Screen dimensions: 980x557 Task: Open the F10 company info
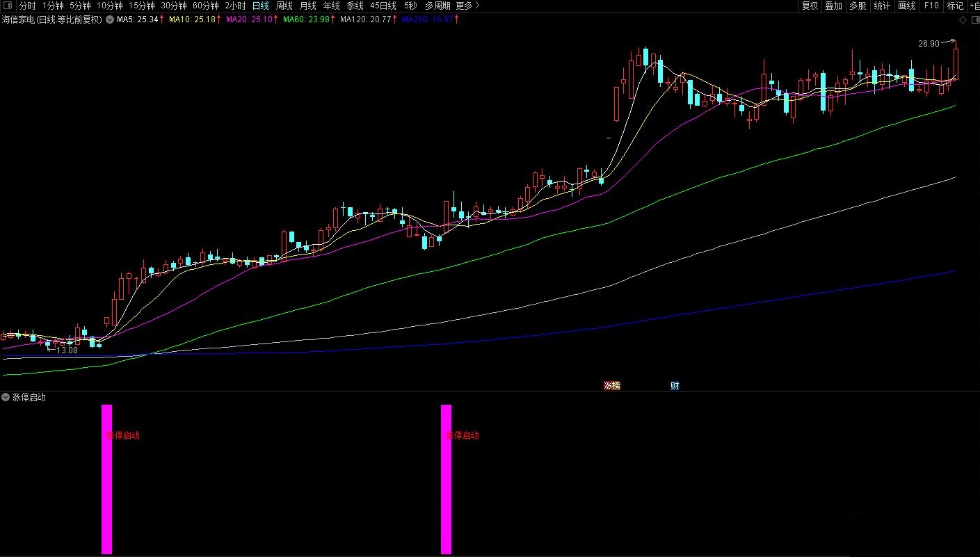(x=931, y=6)
